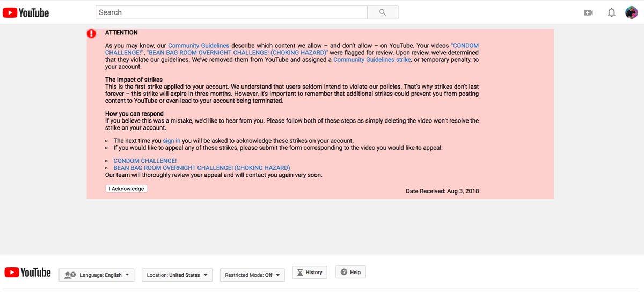The width and height of the screenshot is (644, 294).
Task: Appeal the BEAN BAG ROOM OVERNIGHT CHALLENGE strike in list
Action: [202, 168]
